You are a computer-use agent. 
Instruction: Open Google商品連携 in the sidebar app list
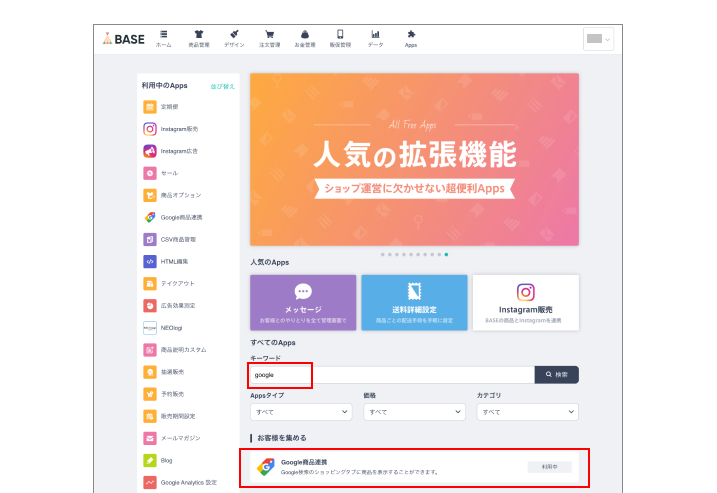click(x=172, y=217)
